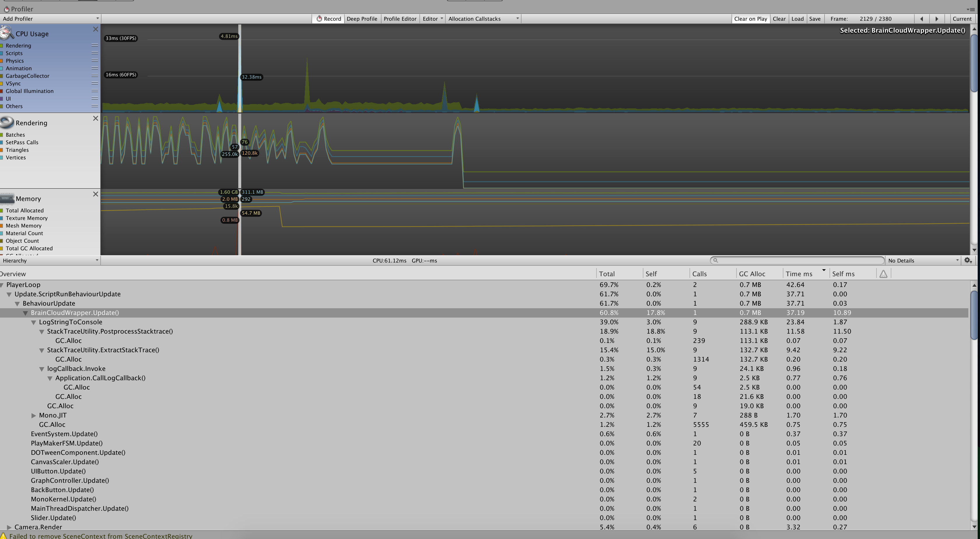980x539 pixels.
Task: Click the hierarchy search field
Action: point(795,260)
